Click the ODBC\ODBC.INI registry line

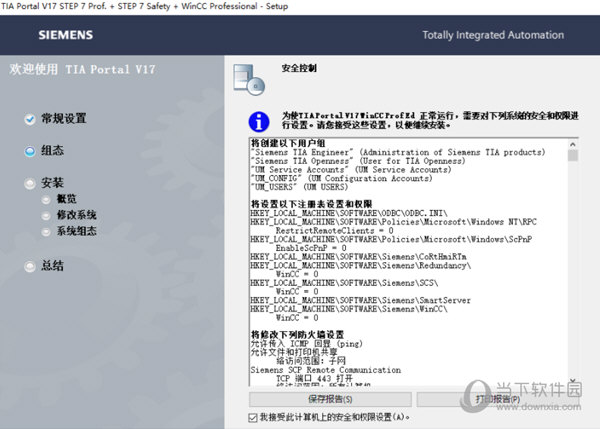pos(349,213)
